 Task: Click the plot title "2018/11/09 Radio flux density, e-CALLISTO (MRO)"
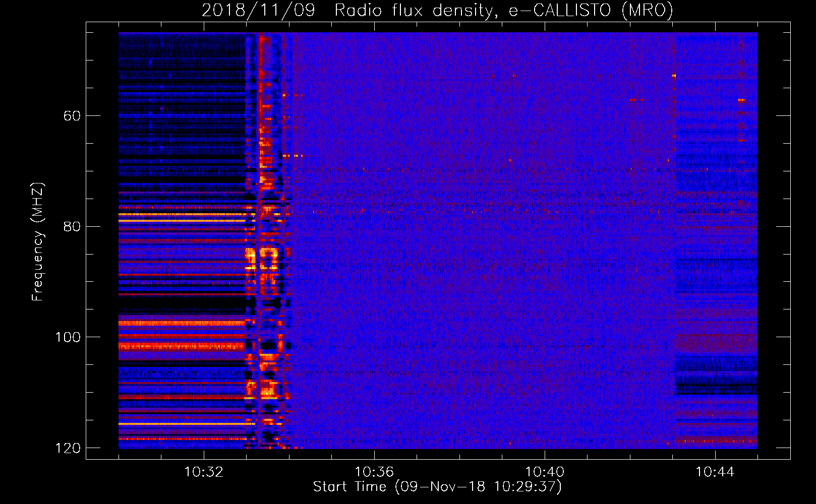(x=437, y=10)
